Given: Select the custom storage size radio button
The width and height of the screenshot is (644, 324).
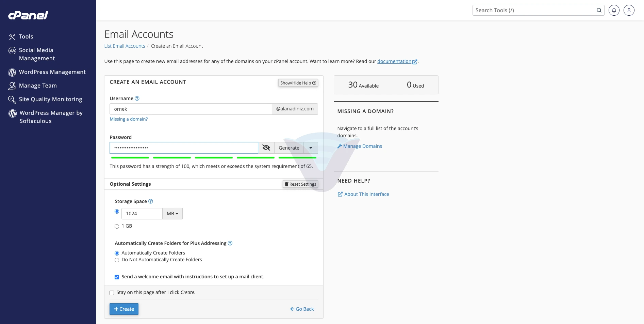Looking at the screenshot, I should click(x=117, y=212).
